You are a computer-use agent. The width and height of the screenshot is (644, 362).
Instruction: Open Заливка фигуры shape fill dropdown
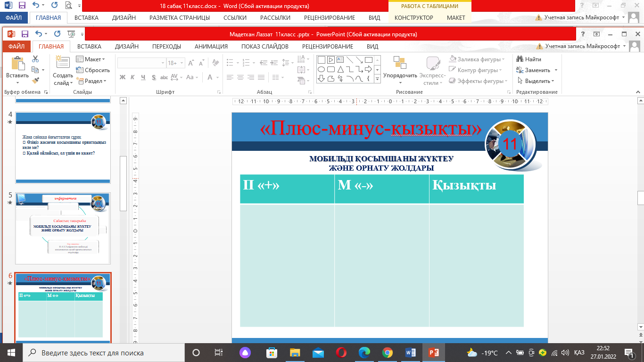(x=478, y=59)
